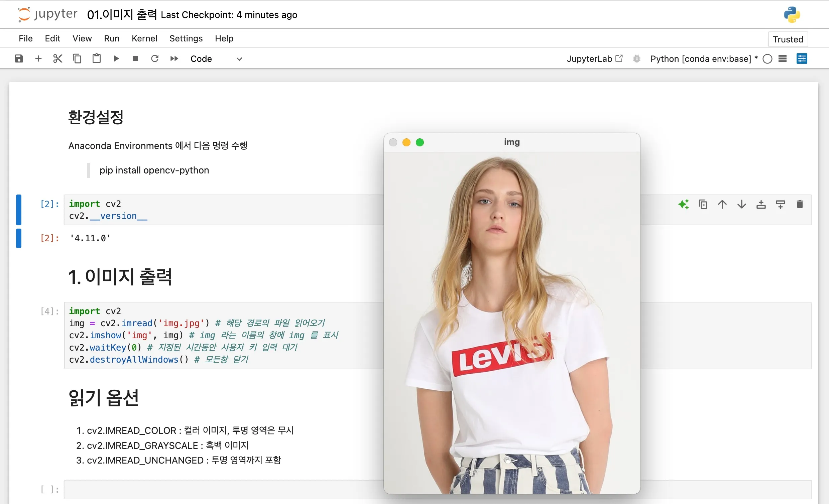Minimize the img window with the yellow button
This screenshot has width=829, height=504.
coord(406,142)
